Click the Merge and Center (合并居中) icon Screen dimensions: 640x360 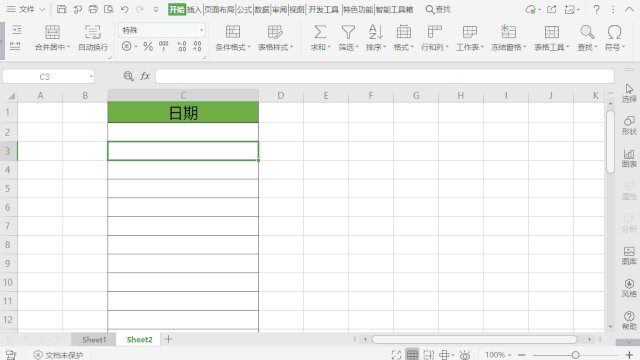click(52, 32)
